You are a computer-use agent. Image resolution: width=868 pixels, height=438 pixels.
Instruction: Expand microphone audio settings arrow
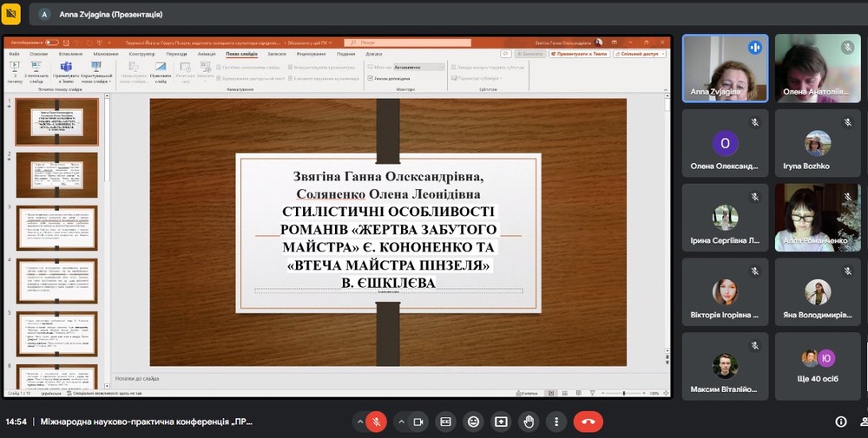point(359,422)
